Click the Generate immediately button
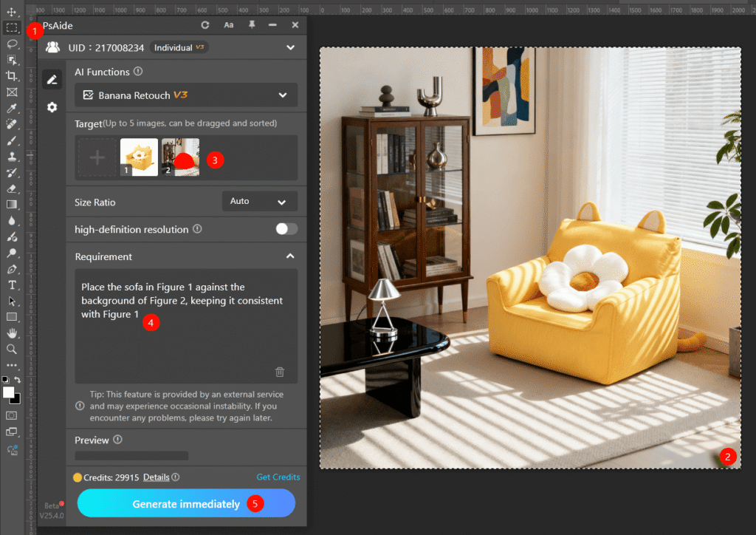 click(185, 503)
